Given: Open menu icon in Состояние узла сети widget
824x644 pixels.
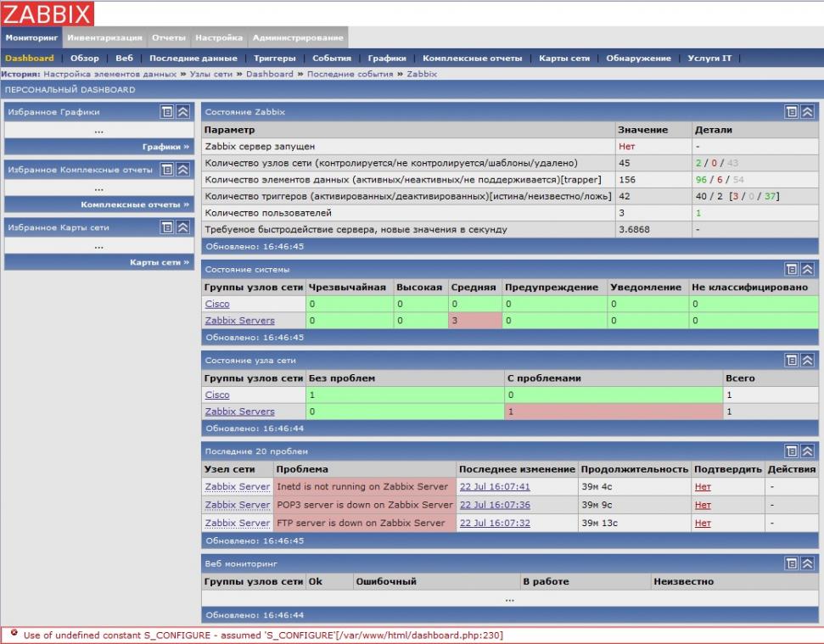Looking at the screenshot, I should coord(792,360).
